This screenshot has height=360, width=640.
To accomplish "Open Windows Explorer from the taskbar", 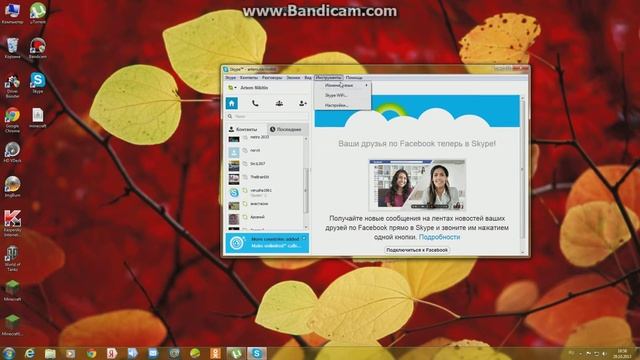I will 50,353.
